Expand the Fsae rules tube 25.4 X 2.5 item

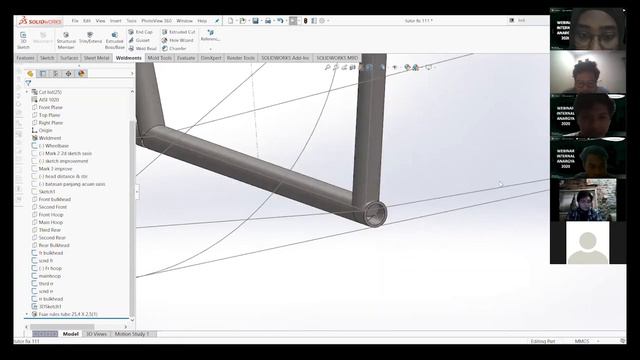(x=27, y=314)
